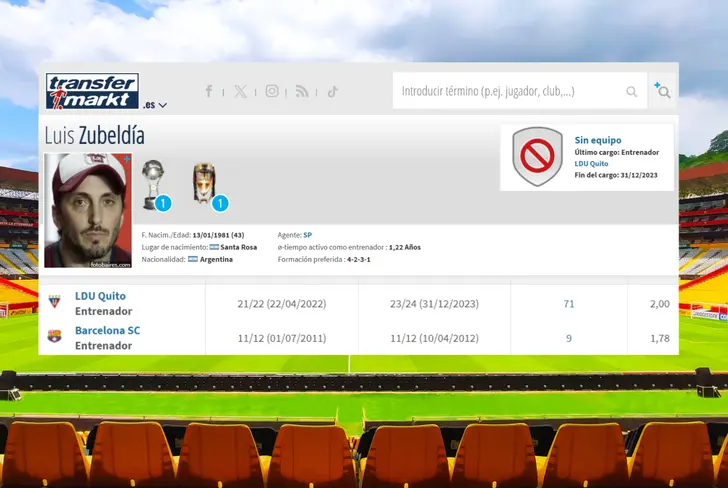Open Luis Zubeldía's profile photo
The height and width of the screenshot is (488, 728).
coord(88,210)
